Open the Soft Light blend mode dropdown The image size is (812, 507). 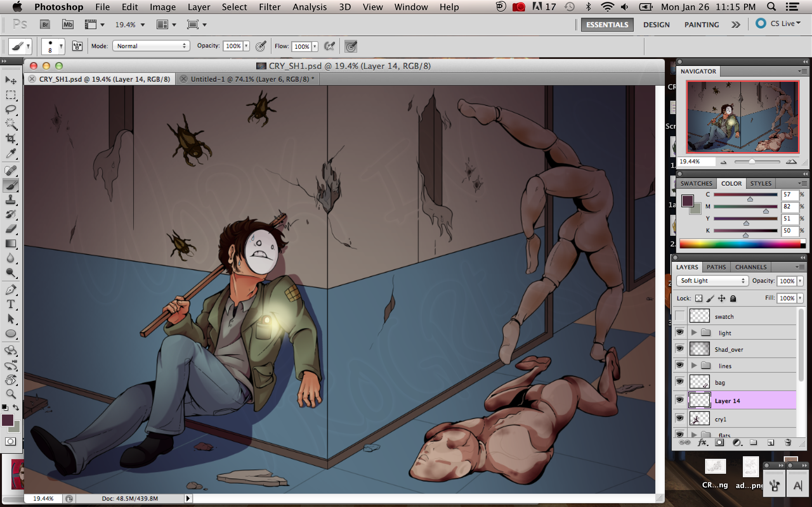(712, 281)
